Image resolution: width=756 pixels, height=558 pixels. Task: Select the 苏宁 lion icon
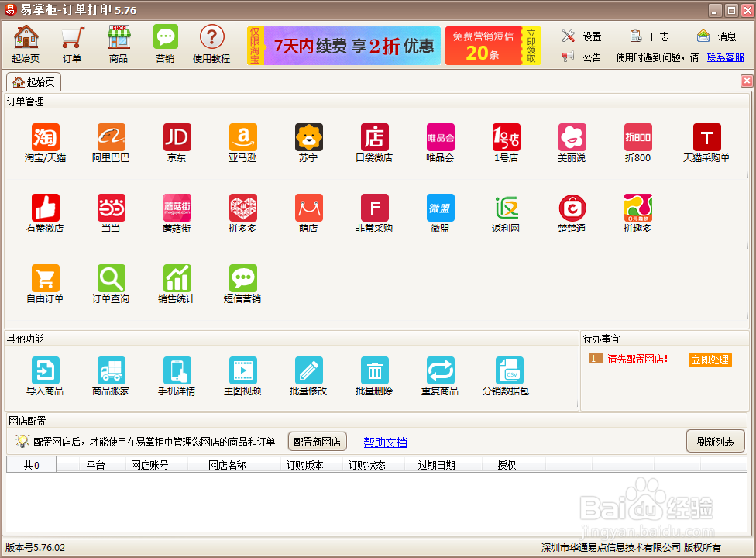click(x=308, y=143)
